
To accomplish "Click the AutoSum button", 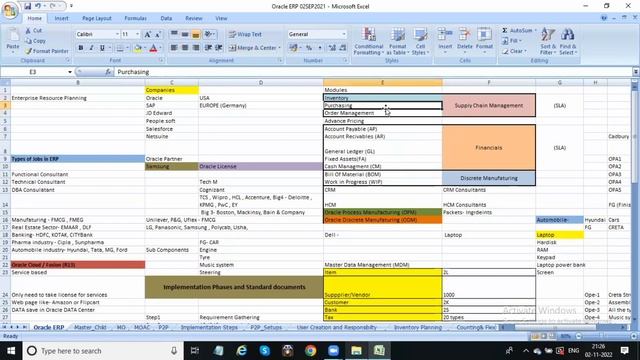I will click(x=518, y=31).
